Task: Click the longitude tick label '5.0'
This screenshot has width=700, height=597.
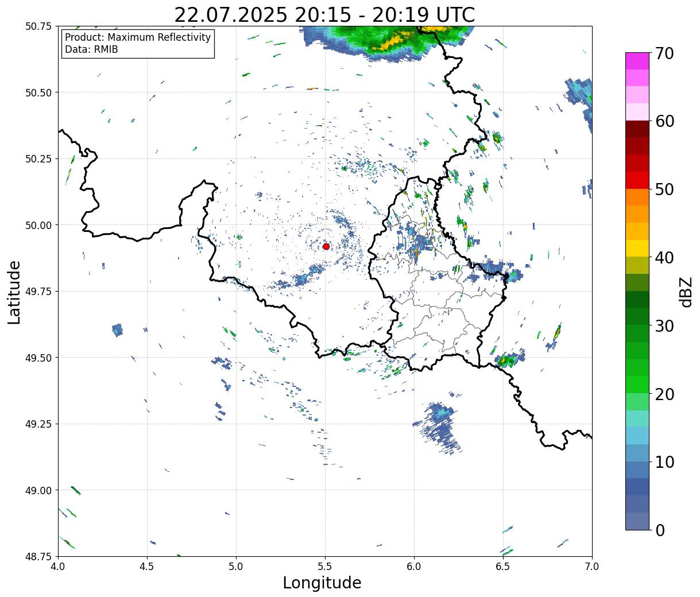Action: tap(236, 566)
